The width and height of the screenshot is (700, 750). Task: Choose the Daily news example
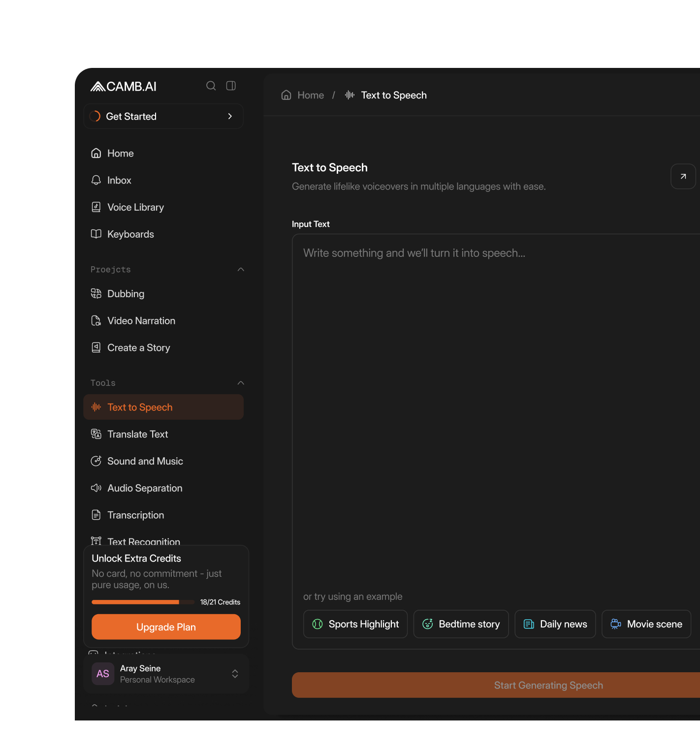[x=555, y=624]
